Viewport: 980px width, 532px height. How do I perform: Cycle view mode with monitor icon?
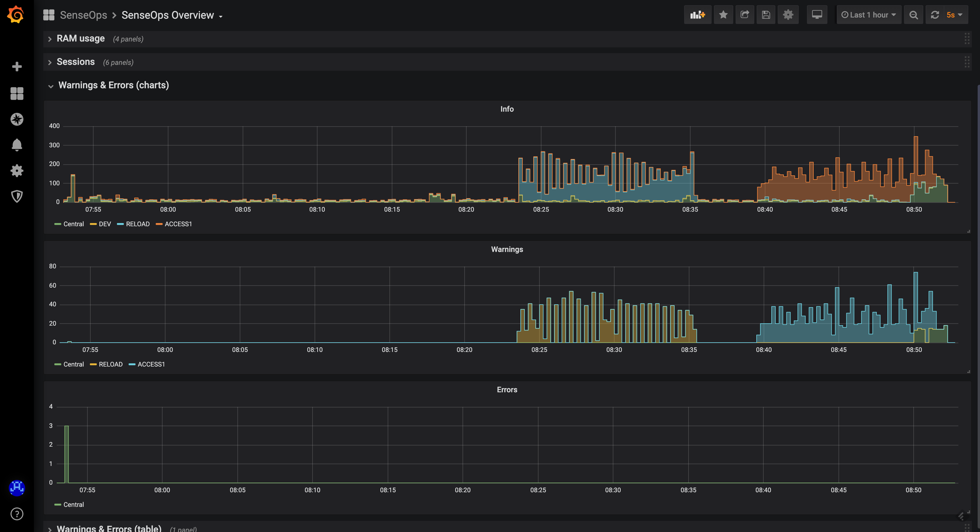pos(817,15)
